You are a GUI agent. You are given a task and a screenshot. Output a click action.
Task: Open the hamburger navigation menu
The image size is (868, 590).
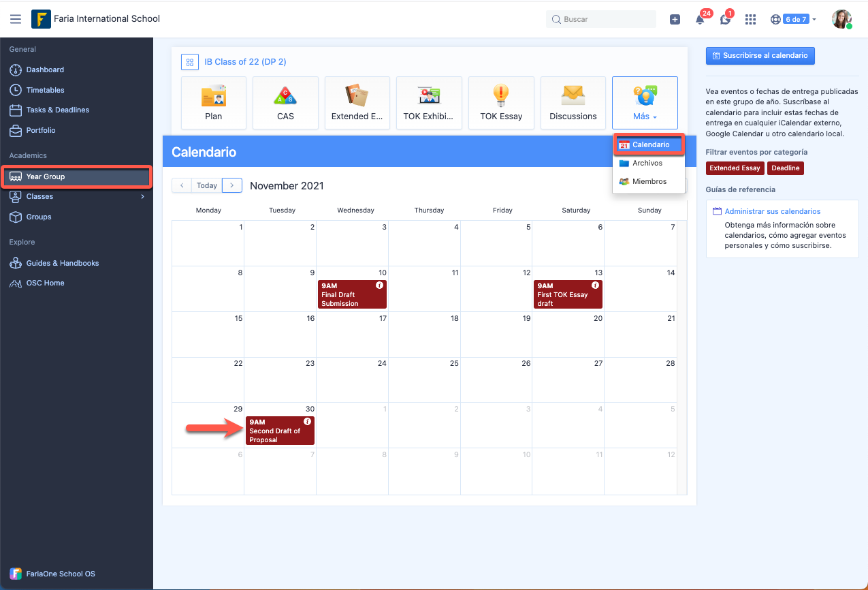point(16,19)
